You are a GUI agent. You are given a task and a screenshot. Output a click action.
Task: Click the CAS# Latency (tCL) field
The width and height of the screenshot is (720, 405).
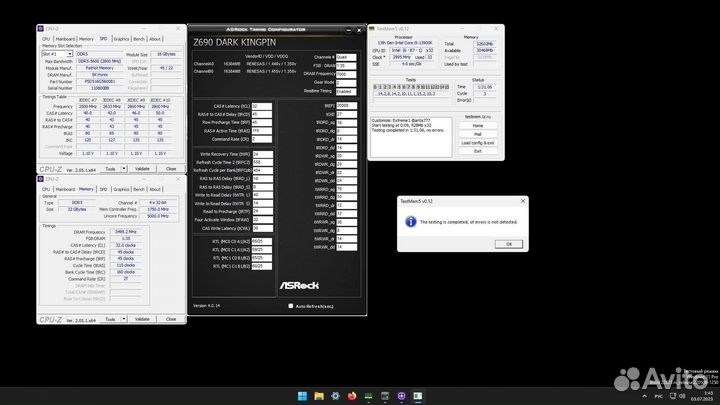[262, 106]
